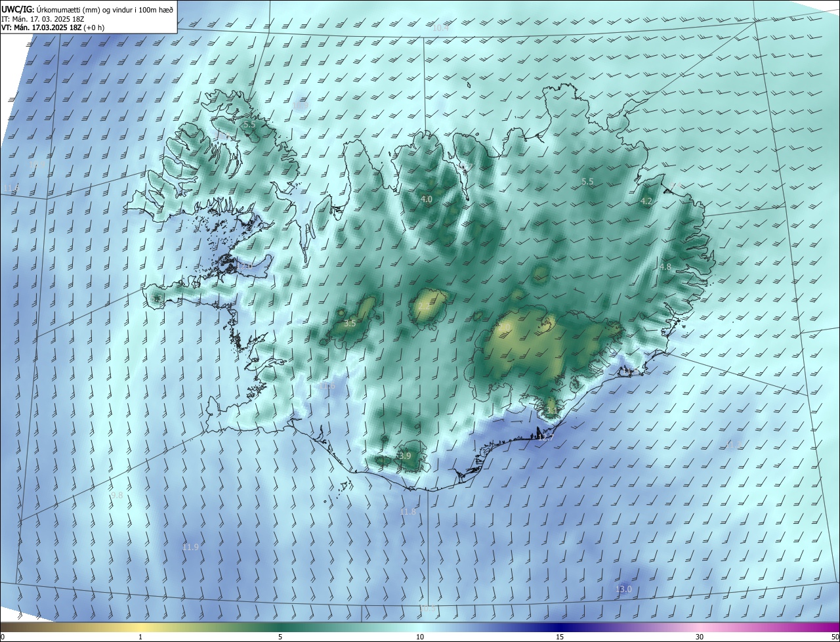
Task: Click the 15 tick on the color scale
Action: (560, 637)
